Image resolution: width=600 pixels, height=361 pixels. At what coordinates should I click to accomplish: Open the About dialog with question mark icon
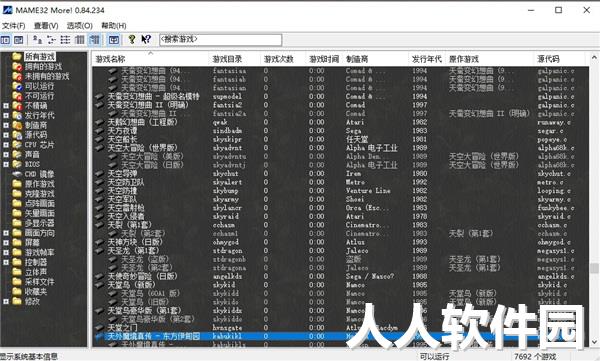tap(132, 39)
